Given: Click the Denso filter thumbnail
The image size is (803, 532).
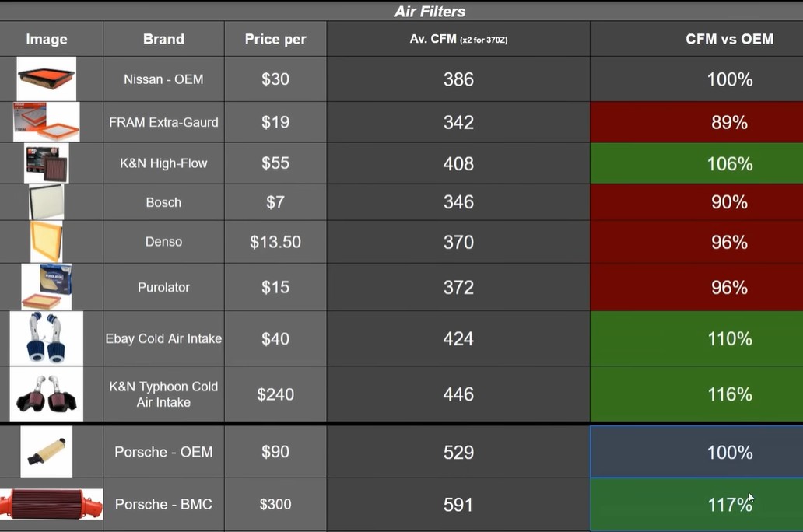Looking at the screenshot, I should pos(46,242).
